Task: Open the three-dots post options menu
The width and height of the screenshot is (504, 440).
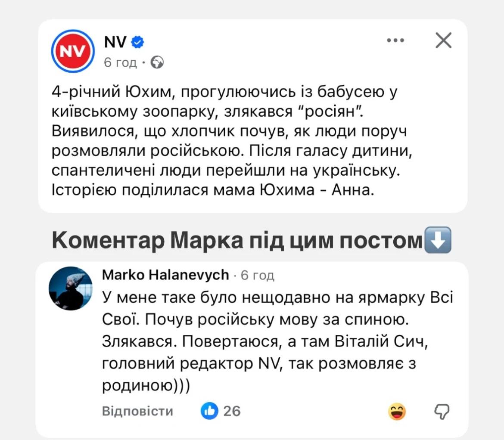Action: [x=395, y=40]
